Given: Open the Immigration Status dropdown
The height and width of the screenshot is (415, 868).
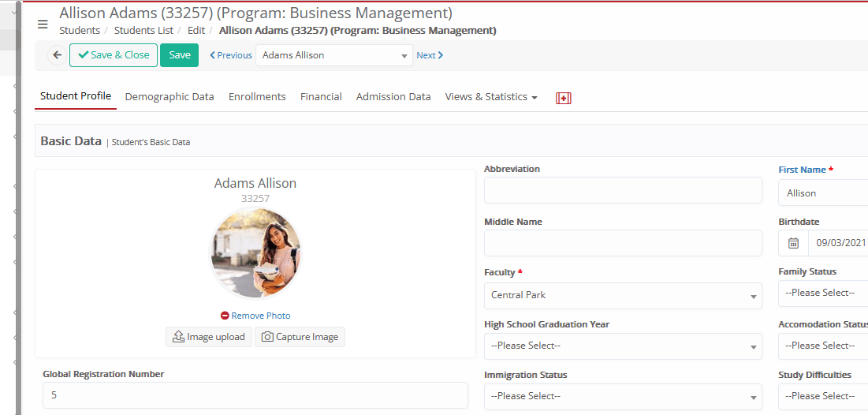Looking at the screenshot, I should pos(622,396).
